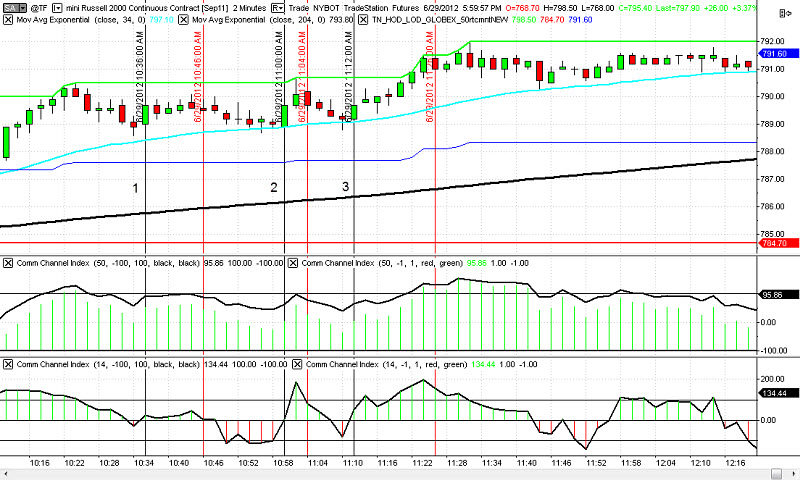Click the blue 791.60 value in status line

click(580, 20)
